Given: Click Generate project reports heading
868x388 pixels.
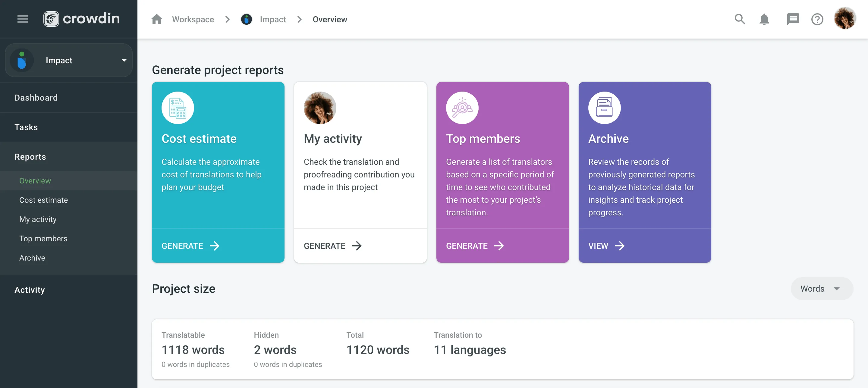Looking at the screenshot, I should click(x=218, y=70).
